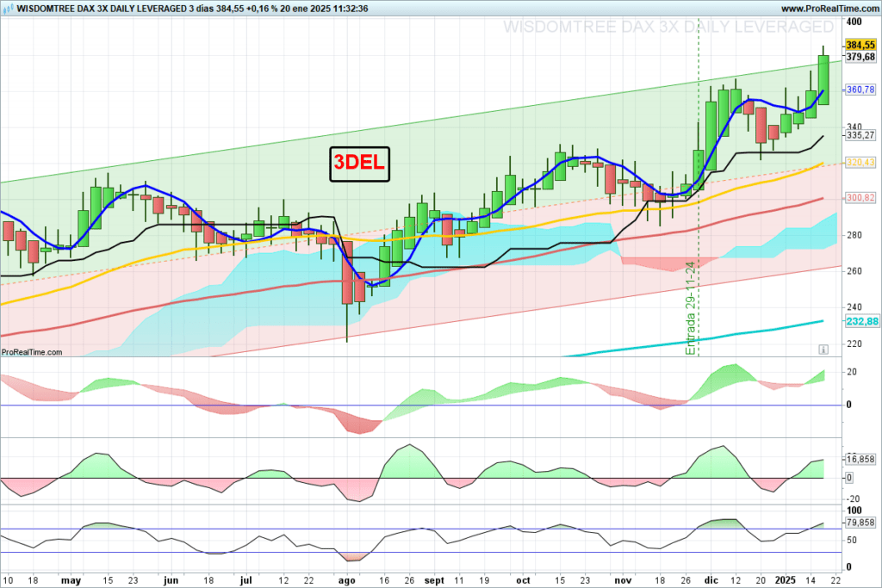
Task: Click the 400 level on price axis
Action: tap(854, 22)
